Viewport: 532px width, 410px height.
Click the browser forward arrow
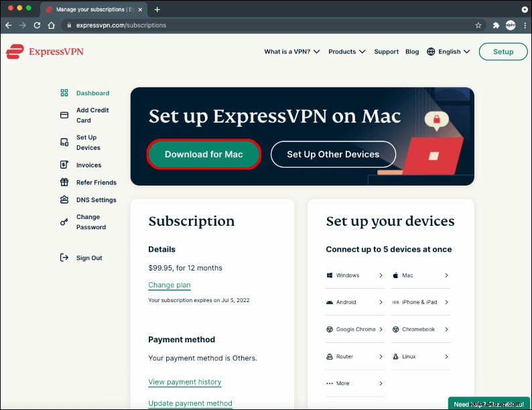(23, 25)
